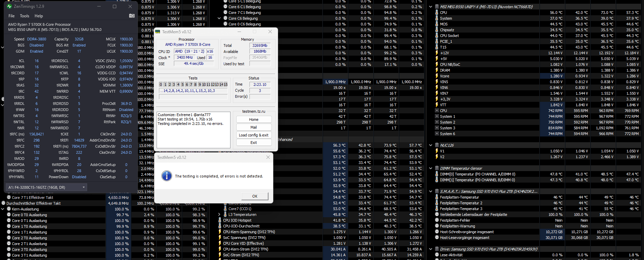Click the DDR4-3800 speed value in ZenTimings

click(x=37, y=39)
